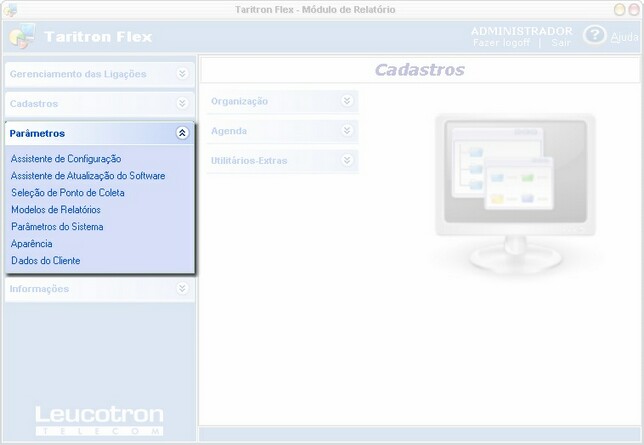Select the Utilitários-Extras section header
Viewport: 644px width, 445px height.
[283, 161]
